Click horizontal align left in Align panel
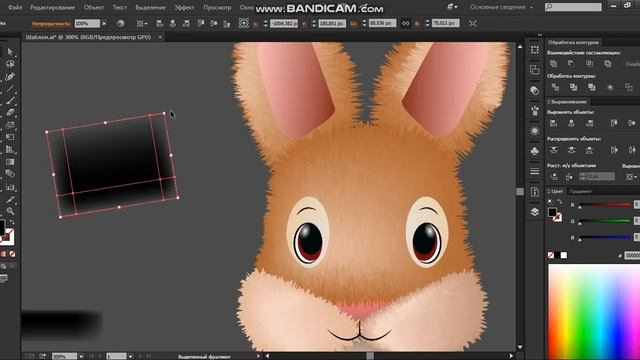The height and width of the screenshot is (360, 640). pyautogui.click(x=553, y=123)
